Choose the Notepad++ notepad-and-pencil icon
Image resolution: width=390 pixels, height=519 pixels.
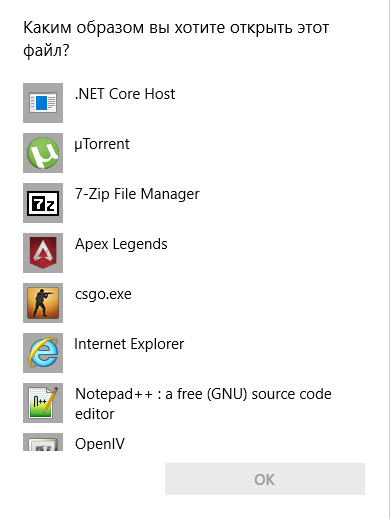43,403
